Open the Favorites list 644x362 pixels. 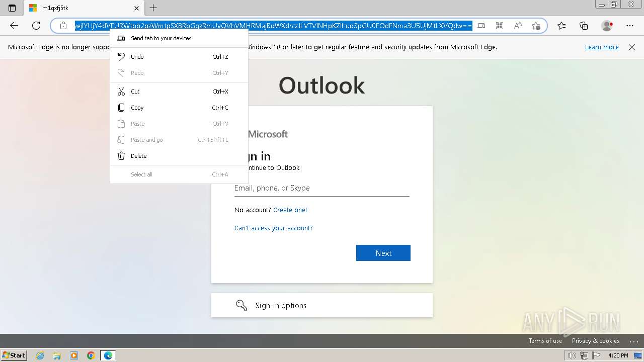pos(561,26)
